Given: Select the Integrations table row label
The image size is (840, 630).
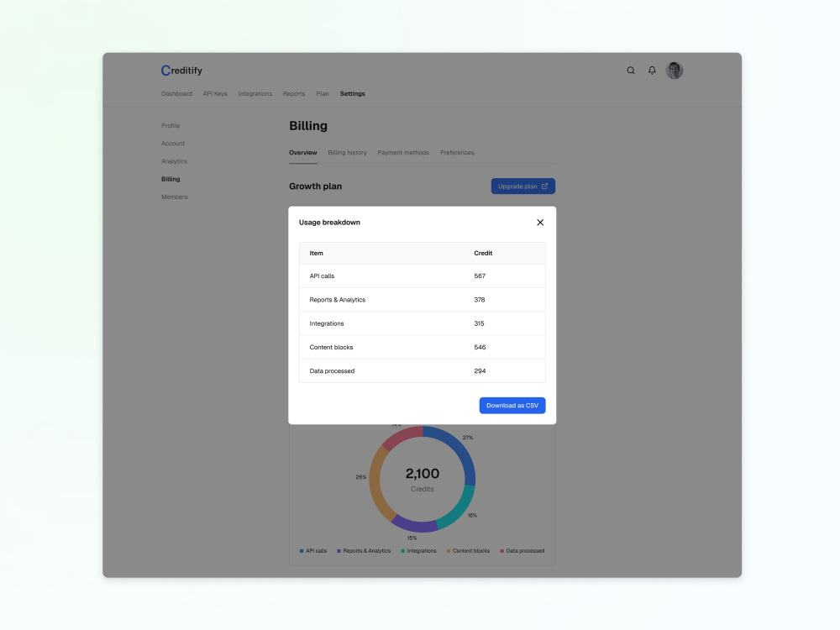Looking at the screenshot, I should pyautogui.click(x=327, y=323).
